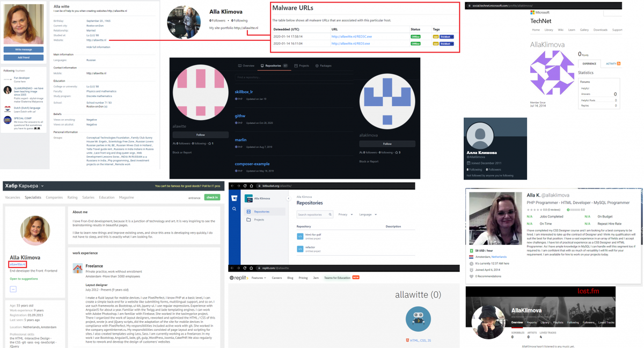
Task: Open the Downloads item in the TechNet navigation
Action: (601, 30)
